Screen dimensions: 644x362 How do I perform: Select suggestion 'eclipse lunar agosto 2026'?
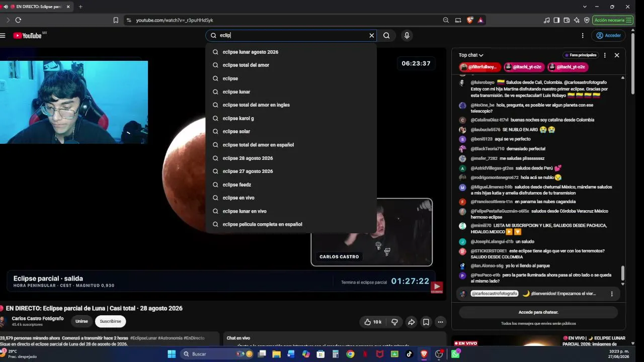291,52
